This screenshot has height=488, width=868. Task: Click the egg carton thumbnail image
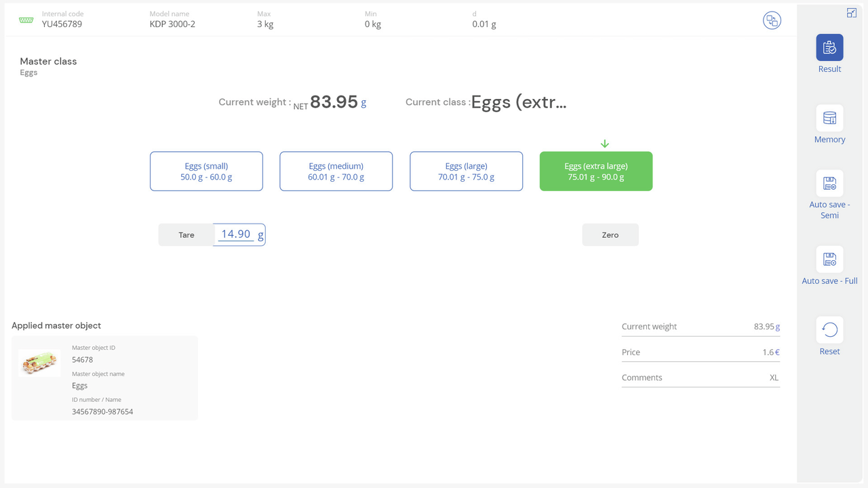point(39,363)
